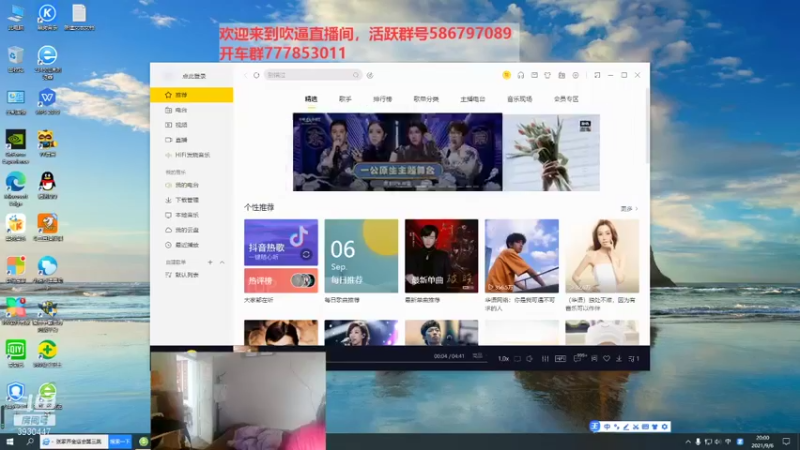The height and width of the screenshot is (450, 800).
Task: Click 搜索一下 button on the taskbar
Action: [x=120, y=441]
